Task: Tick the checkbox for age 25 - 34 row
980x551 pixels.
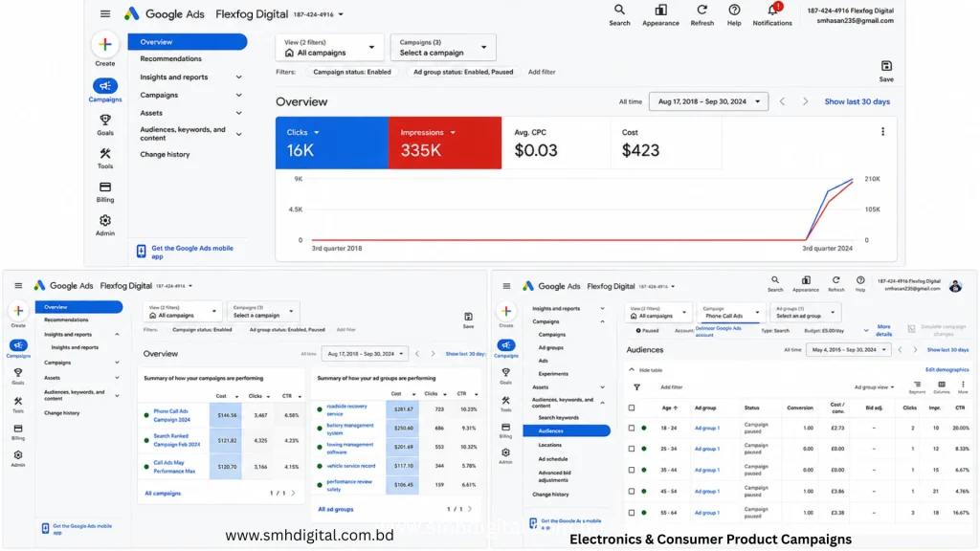Action: pos(632,449)
